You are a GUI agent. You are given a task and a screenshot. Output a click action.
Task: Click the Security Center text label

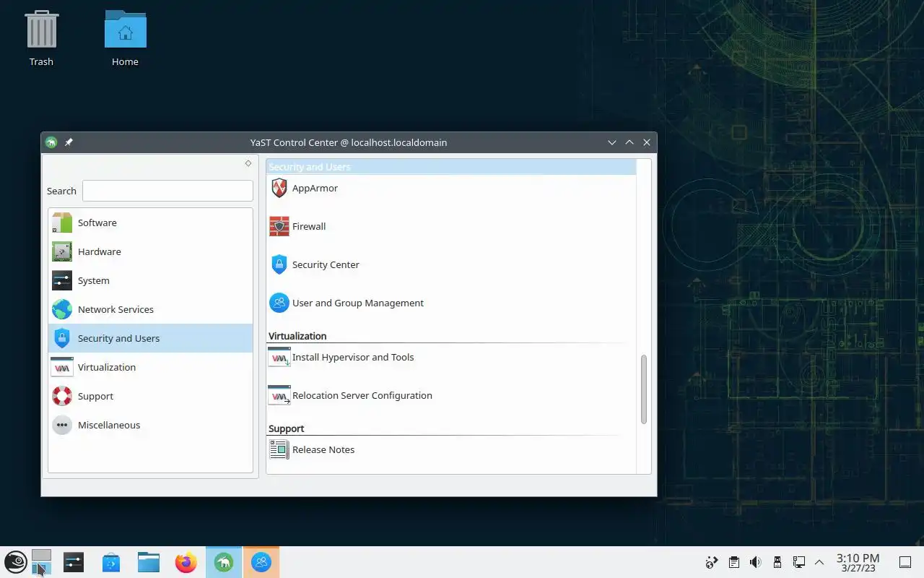pos(326,264)
